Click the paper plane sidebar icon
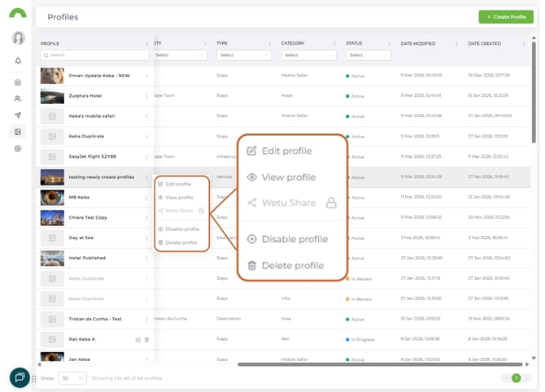The height and width of the screenshot is (392, 545). 18,115
